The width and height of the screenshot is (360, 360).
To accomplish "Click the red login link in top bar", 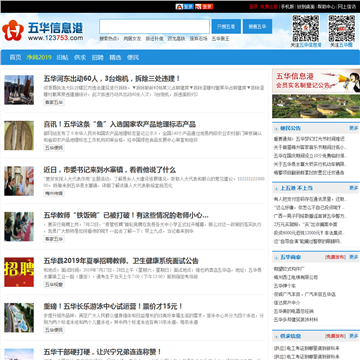I will coord(253,7).
